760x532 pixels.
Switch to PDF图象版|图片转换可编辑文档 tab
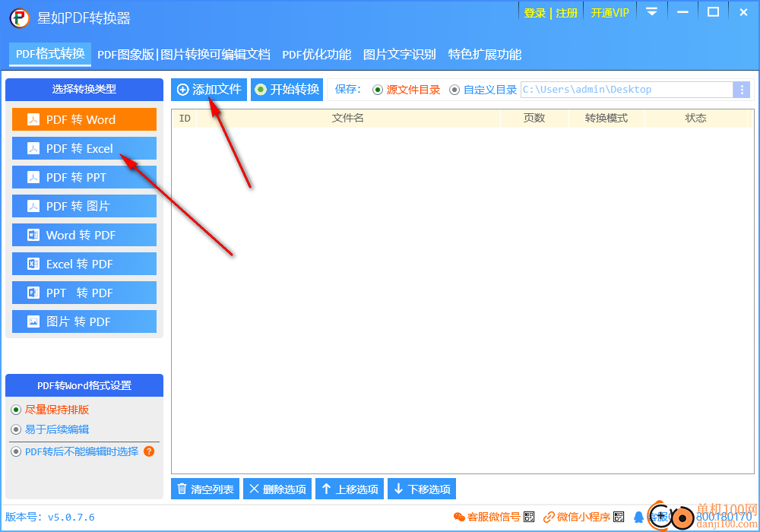(184, 54)
